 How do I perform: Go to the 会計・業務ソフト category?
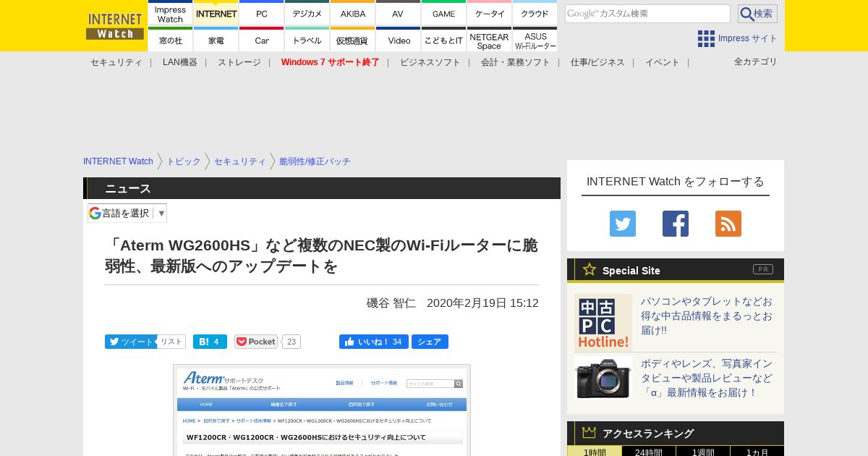click(x=516, y=62)
